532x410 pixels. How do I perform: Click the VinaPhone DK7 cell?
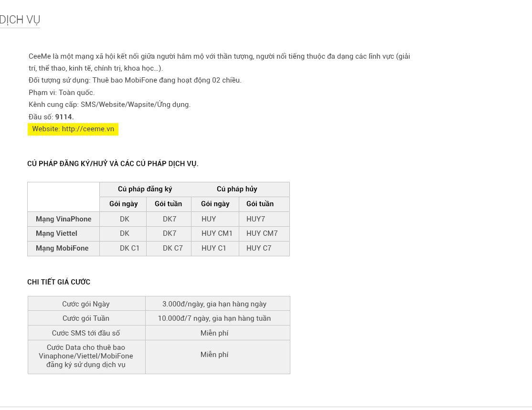point(169,219)
